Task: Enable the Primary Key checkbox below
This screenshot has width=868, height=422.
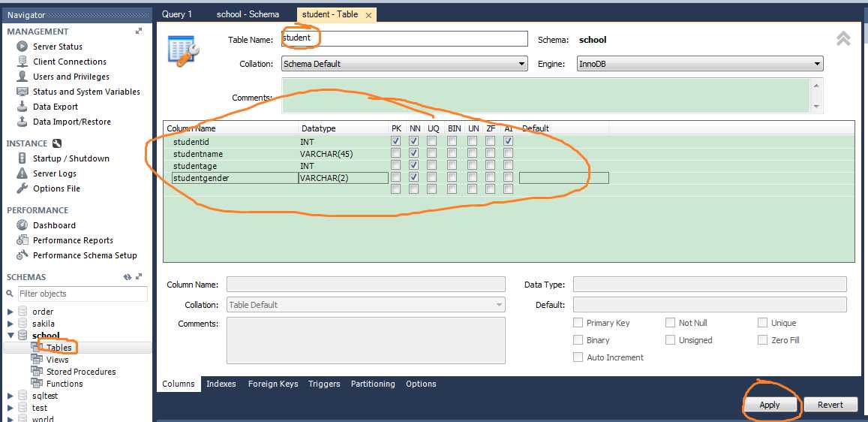Action: 578,323
